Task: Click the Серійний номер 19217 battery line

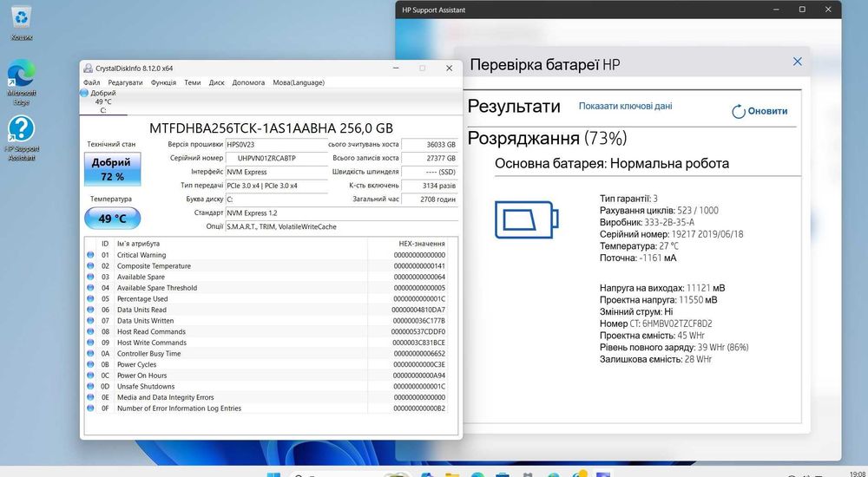Action: (672, 234)
